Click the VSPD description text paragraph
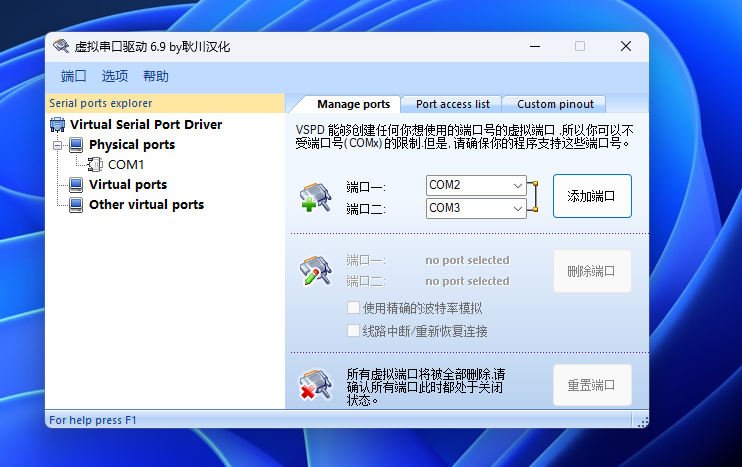742x467 pixels. [x=465, y=137]
